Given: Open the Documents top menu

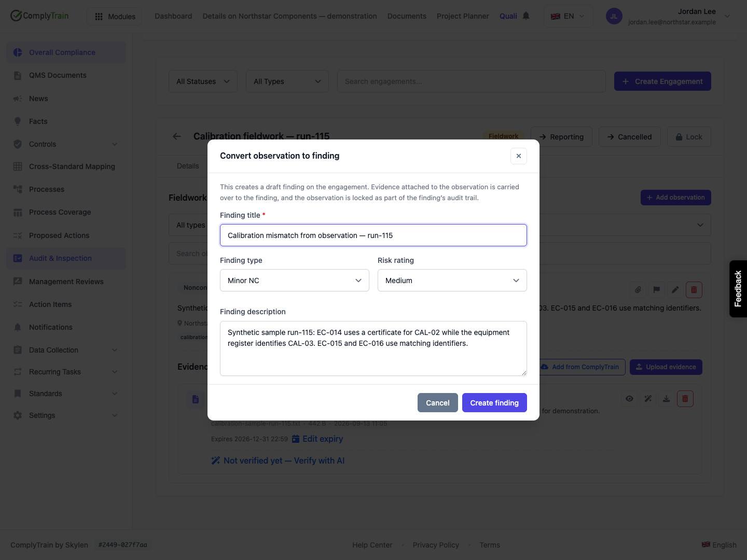Looking at the screenshot, I should coord(407,16).
